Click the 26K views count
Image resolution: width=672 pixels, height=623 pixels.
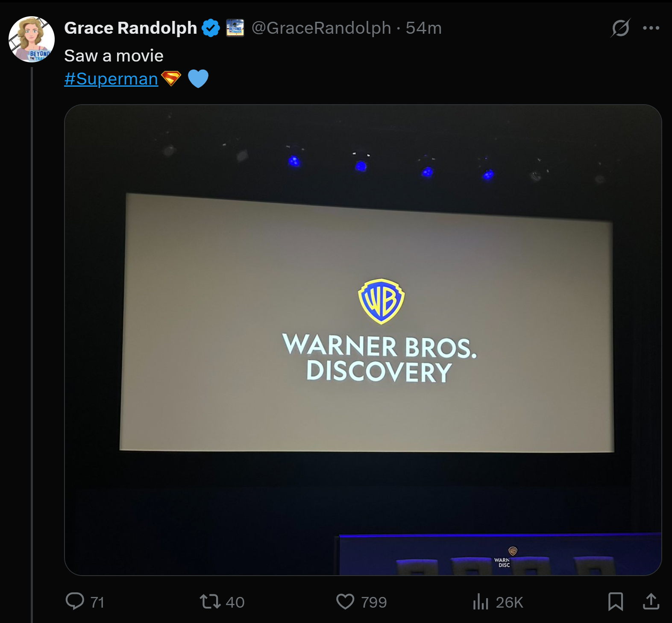coord(509,603)
